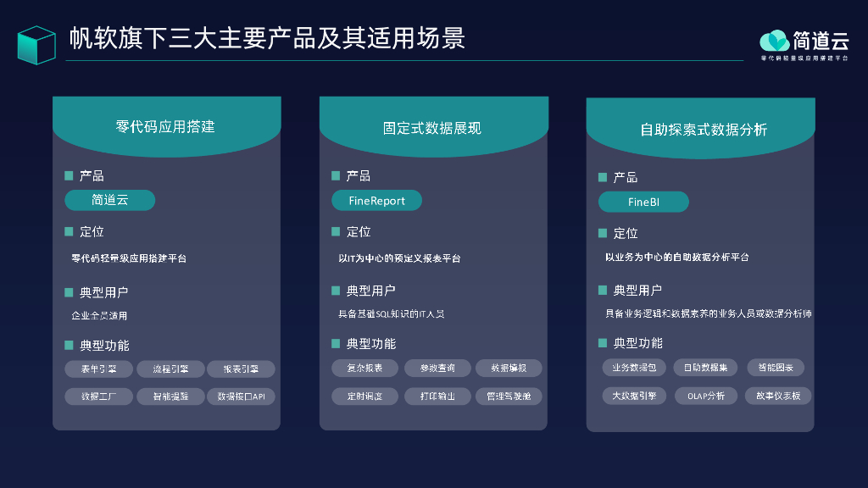Click the 故事仪表板 feature tag
This screenshot has height=488, width=868.
click(x=778, y=396)
